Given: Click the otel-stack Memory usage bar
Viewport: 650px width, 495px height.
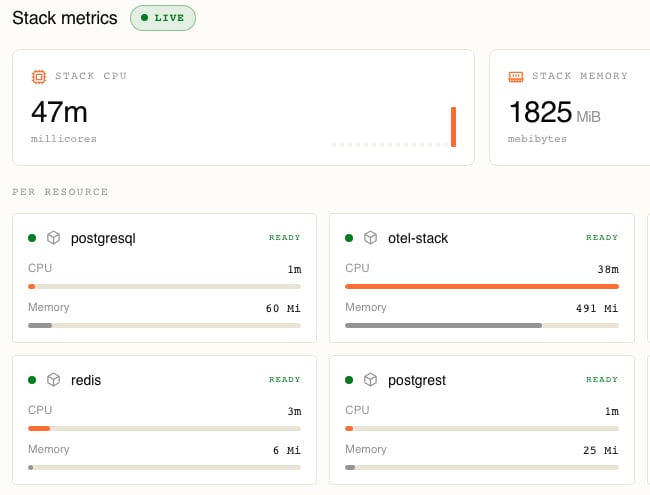Looking at the screenshot, I should (x=482, y=325).
